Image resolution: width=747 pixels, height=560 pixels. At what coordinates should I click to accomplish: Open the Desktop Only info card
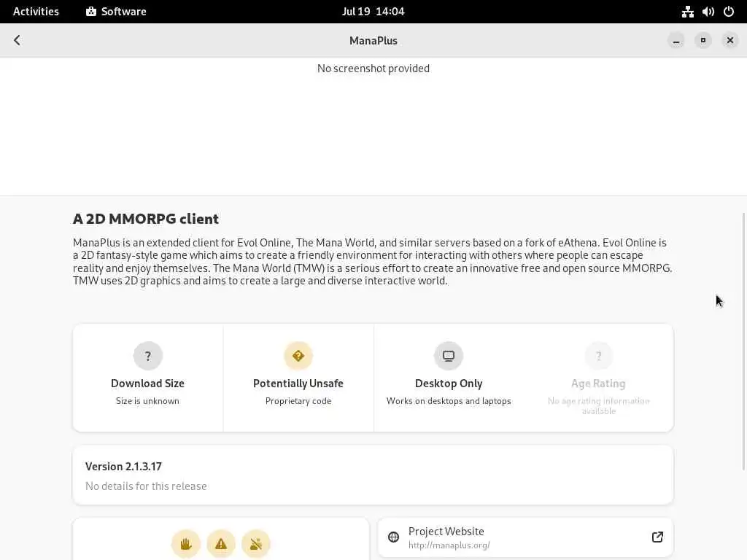pyautogui.click(x=449, y=378)
